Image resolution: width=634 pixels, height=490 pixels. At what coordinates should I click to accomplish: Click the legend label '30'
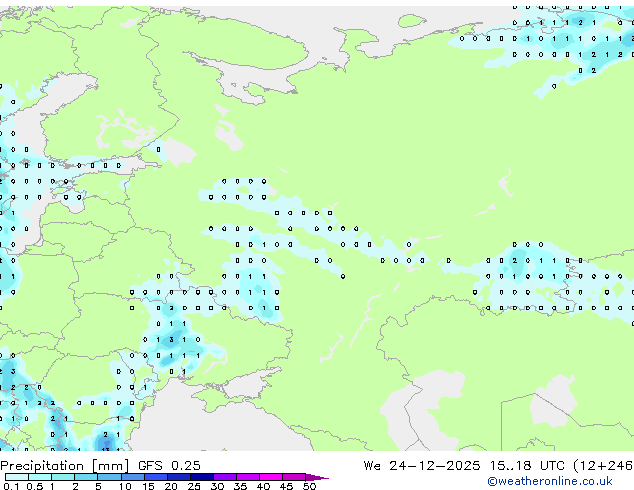[217, 486]
